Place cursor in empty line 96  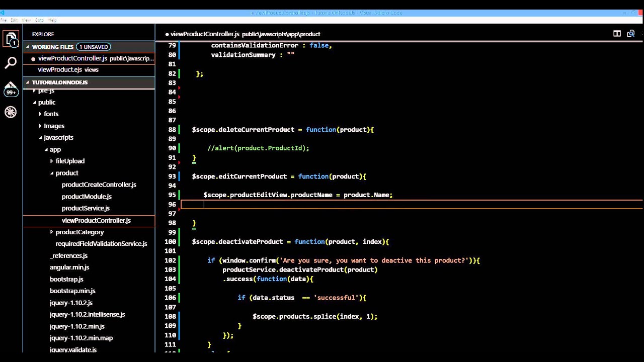(412, 204)
